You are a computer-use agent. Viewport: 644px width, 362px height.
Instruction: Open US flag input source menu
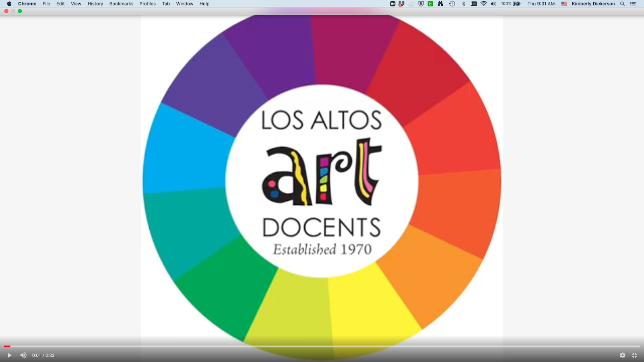564,4
